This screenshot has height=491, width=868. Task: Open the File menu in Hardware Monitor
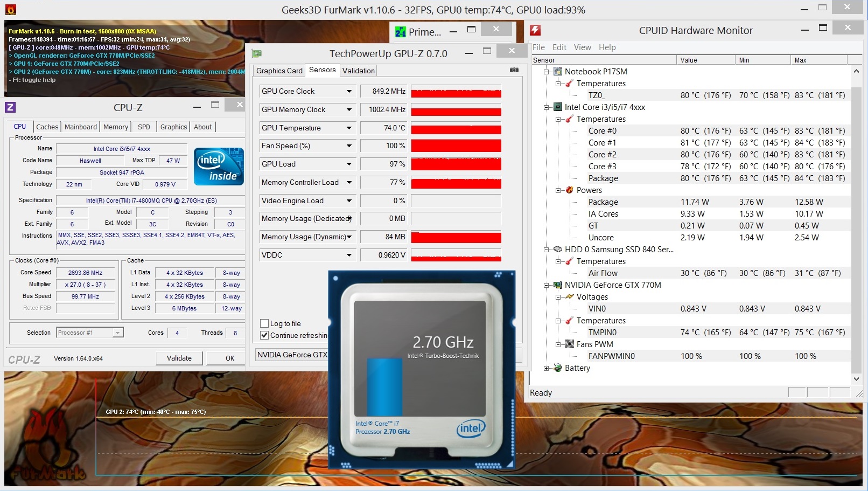(538, 47)
